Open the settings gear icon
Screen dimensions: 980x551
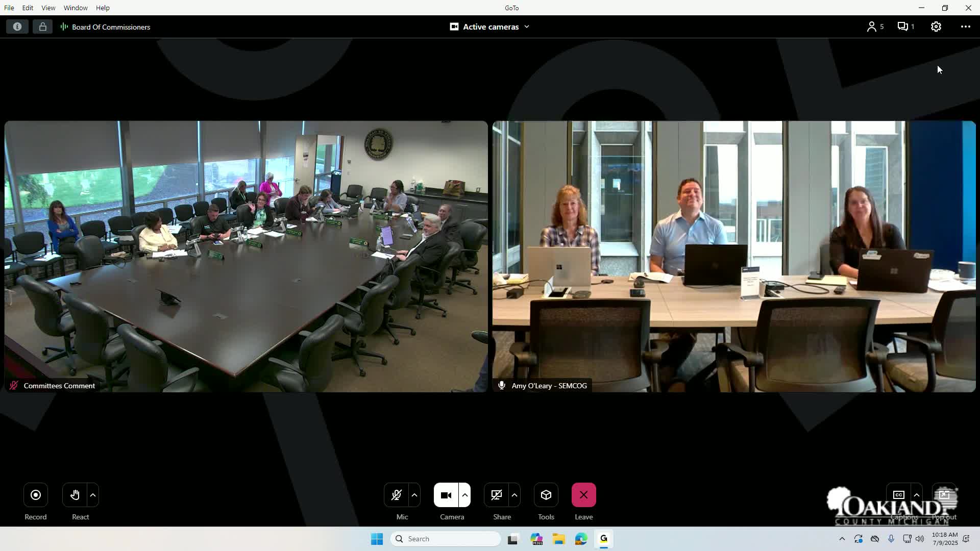click(936, 27)
